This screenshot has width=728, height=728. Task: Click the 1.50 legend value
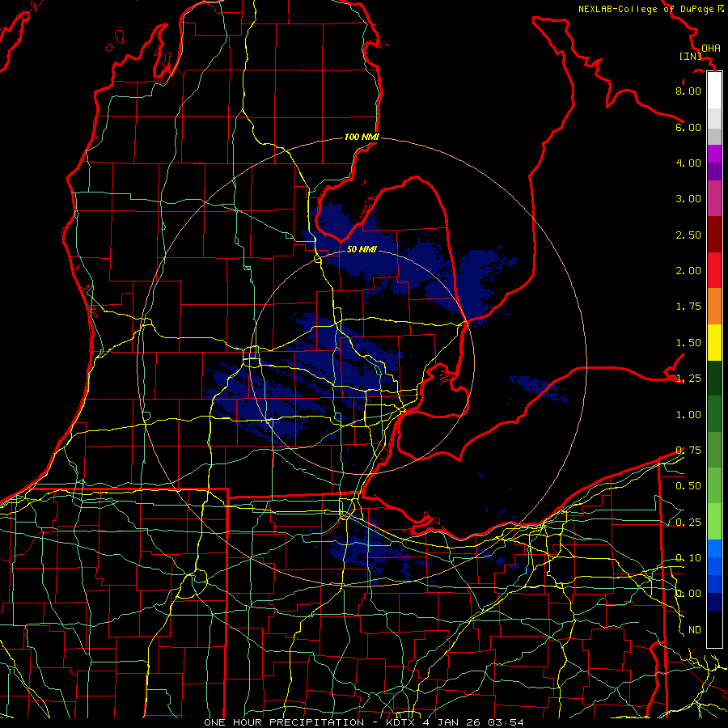tap(688, 343)
